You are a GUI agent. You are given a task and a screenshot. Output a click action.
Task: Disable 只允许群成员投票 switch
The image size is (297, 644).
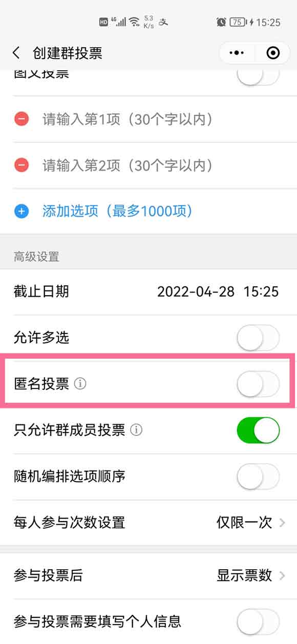click(259, 430)
